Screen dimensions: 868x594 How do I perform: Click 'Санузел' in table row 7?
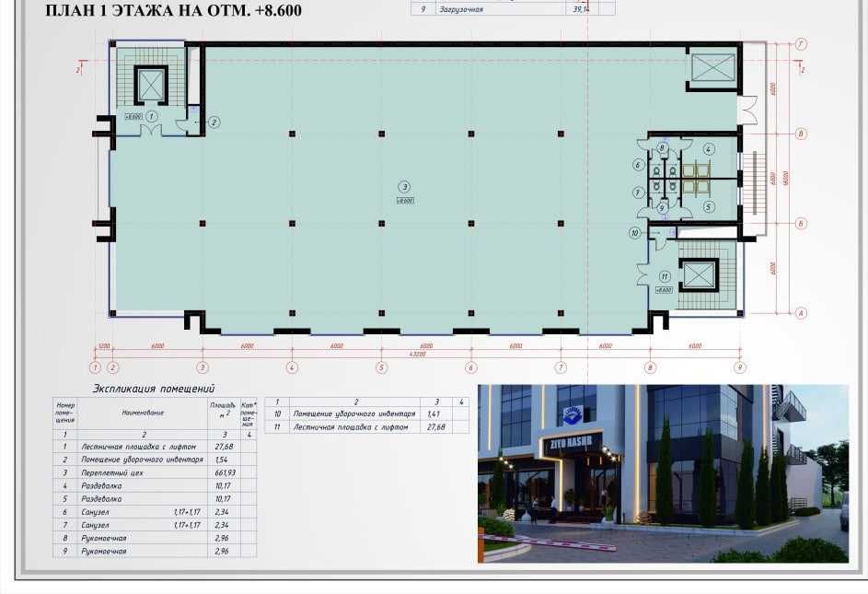(x=95, y=525)
